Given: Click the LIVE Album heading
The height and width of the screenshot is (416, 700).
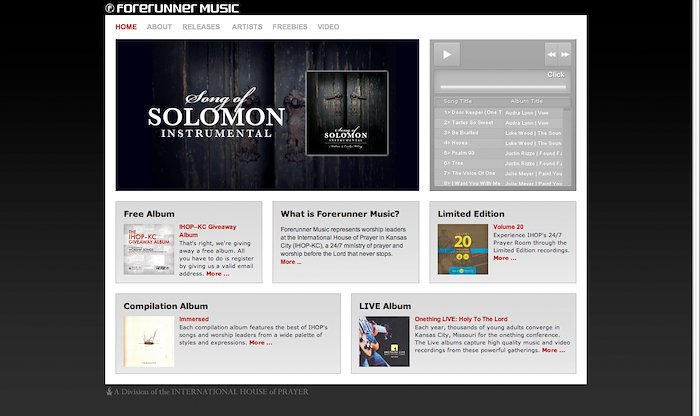Looking at the screenshot, I should click(385, 306).
